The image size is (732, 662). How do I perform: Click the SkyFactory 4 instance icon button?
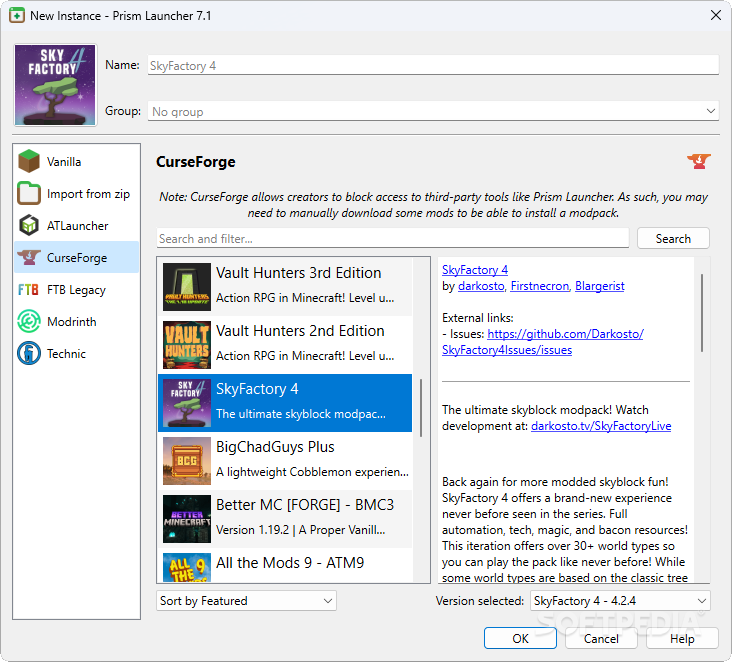pyautogui.click(x=55, y=85)
